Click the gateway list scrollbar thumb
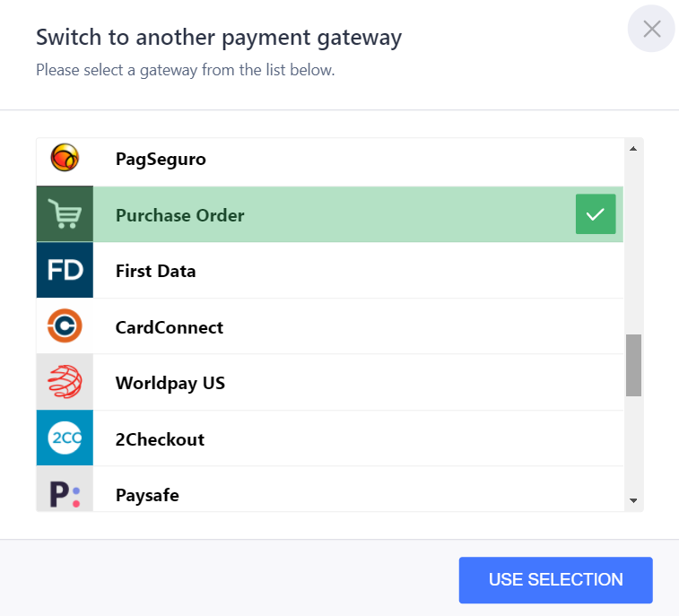 (633, 365)
